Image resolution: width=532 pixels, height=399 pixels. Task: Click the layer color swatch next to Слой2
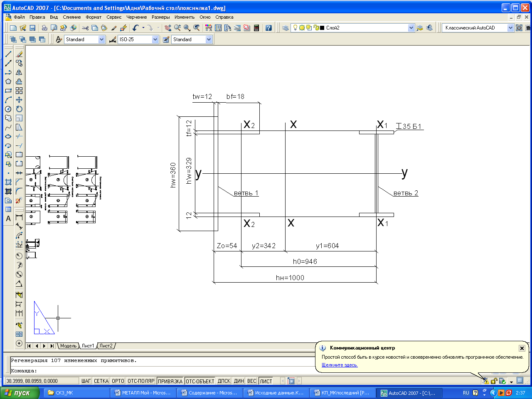click(x=322, y=28)
